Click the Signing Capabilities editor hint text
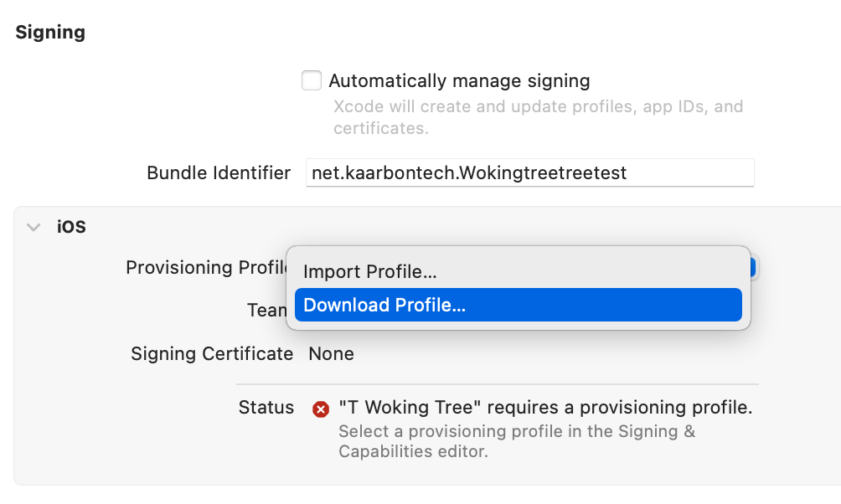The image size is (841, 504). click(516, 440)
